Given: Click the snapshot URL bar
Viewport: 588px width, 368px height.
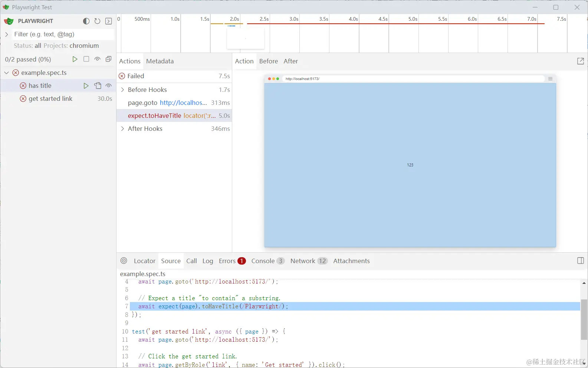Looking at the screenshot, I should [413, 79].
